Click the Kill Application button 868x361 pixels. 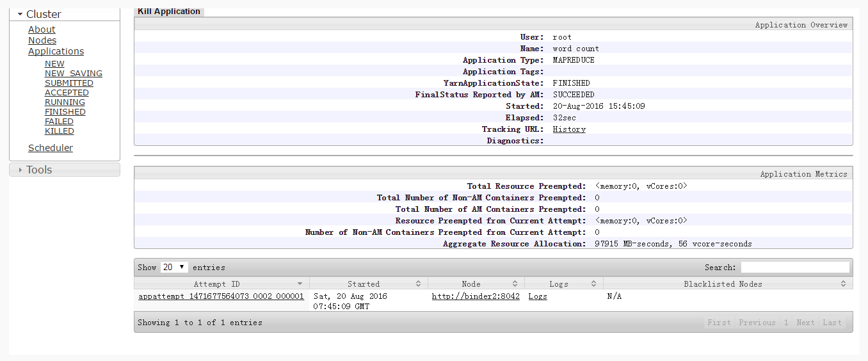coord(169,12)
